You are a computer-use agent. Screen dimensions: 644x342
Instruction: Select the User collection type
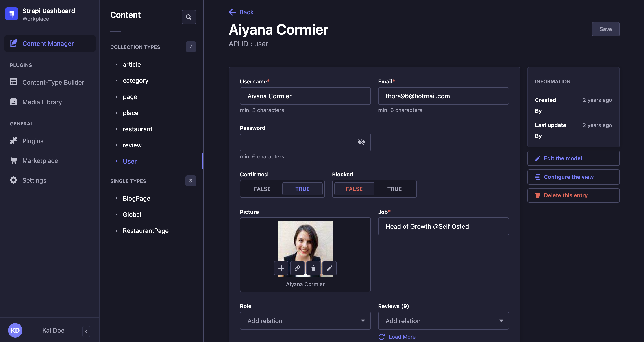click(x=130, y=161)
